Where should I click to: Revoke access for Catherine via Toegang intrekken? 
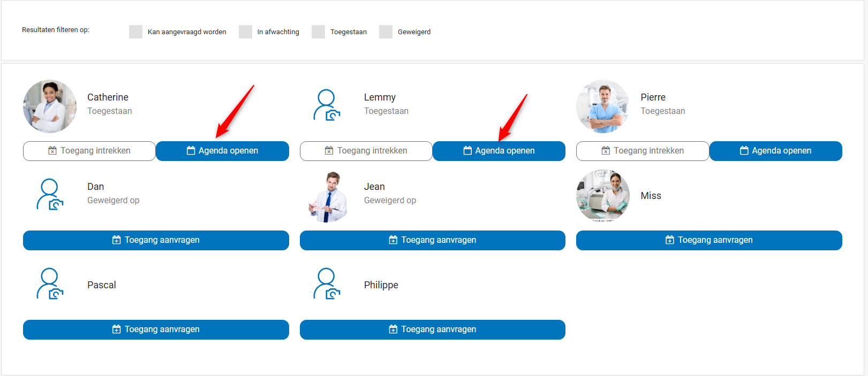[89, 151]
